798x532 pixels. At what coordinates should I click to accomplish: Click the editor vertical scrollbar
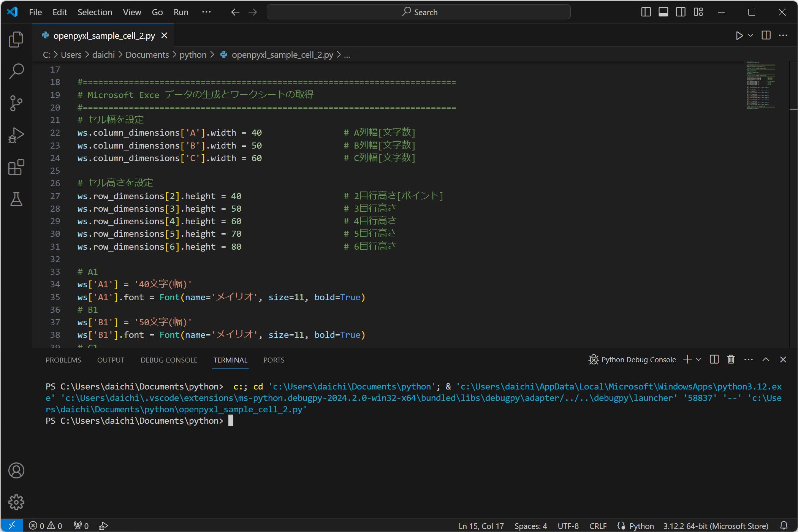(793, 204)
